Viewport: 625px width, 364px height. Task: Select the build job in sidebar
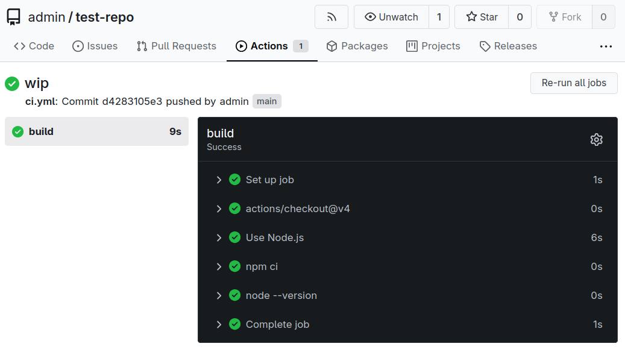96,131
